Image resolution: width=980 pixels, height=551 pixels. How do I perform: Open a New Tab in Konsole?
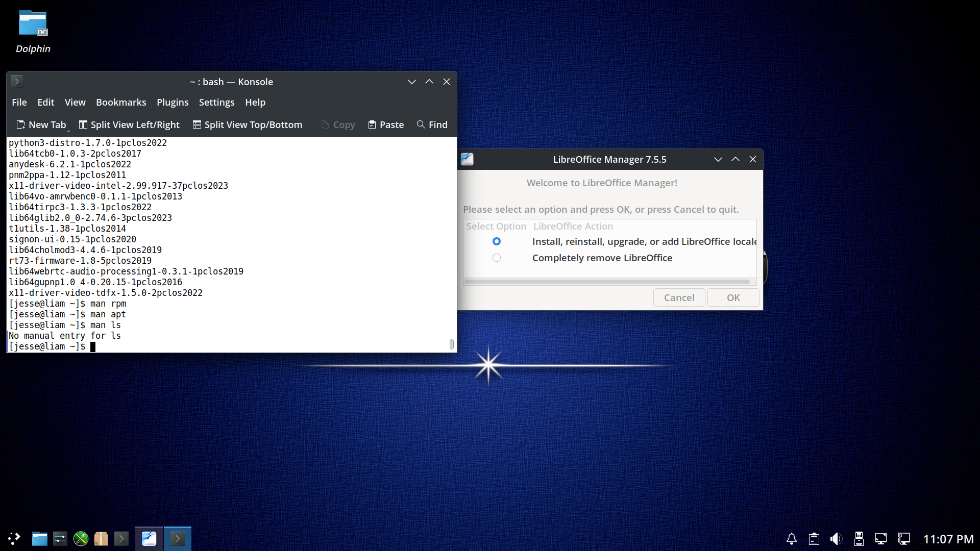click(41, 124)
